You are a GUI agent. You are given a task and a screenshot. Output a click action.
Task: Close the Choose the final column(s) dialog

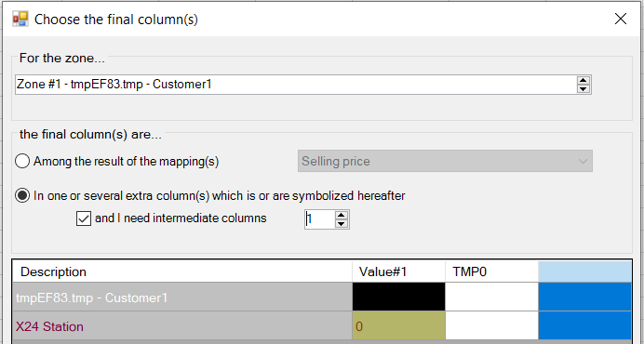click(620, 19)
